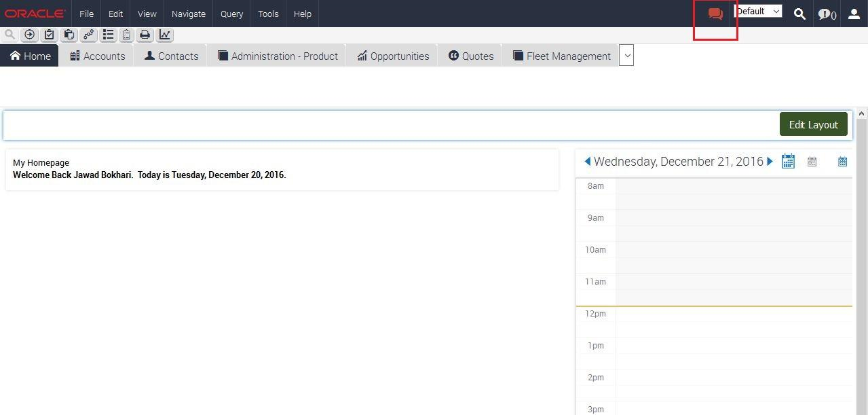Screen dimensions: 868x415
Task: Open the Query menu
Action: point(231,14)
